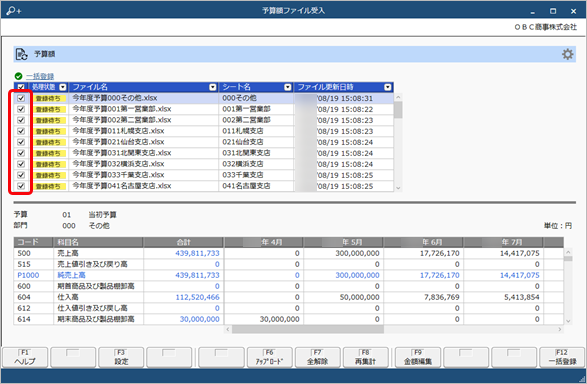Select the 011札幌支店 sheet name cell
Screen dimensions: 587x384
[256, 131]
